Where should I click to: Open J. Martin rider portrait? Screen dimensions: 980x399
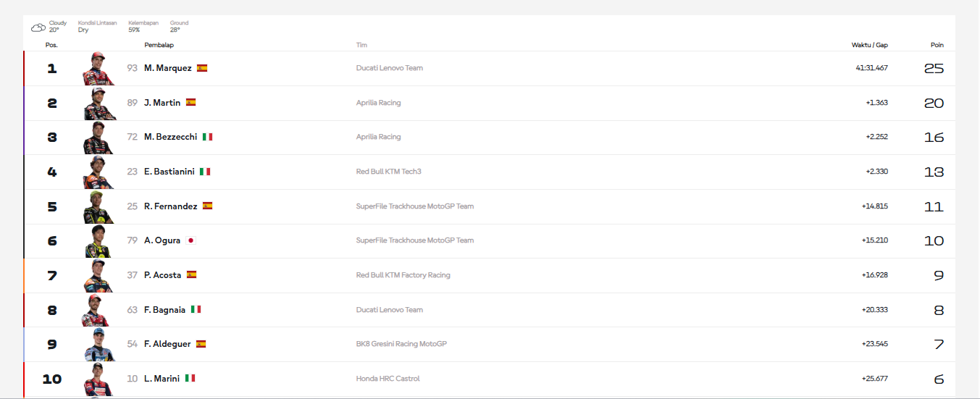tap(99, 104)
